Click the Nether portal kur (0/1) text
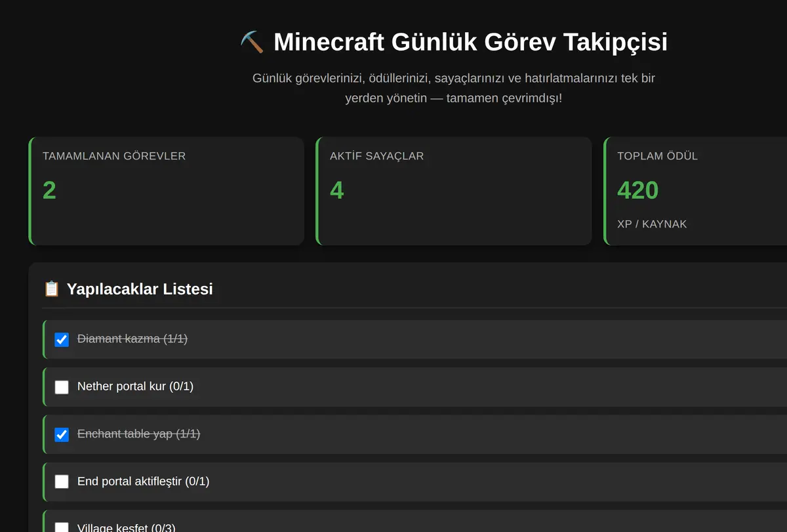 coord(135,386)
